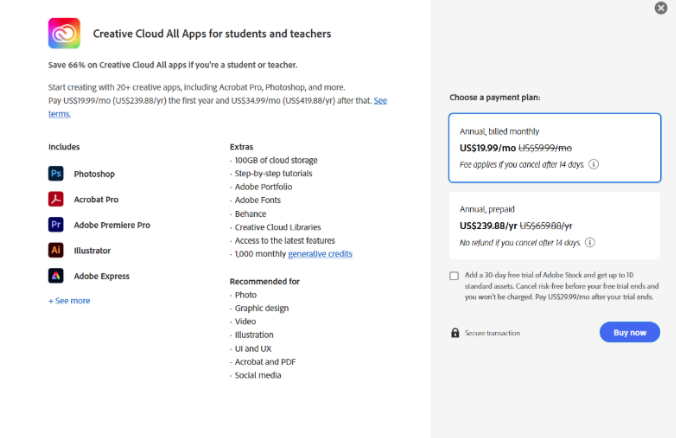Click the Buy now button
The height and width of the screenshot is (438, 676).
[629, 332]
